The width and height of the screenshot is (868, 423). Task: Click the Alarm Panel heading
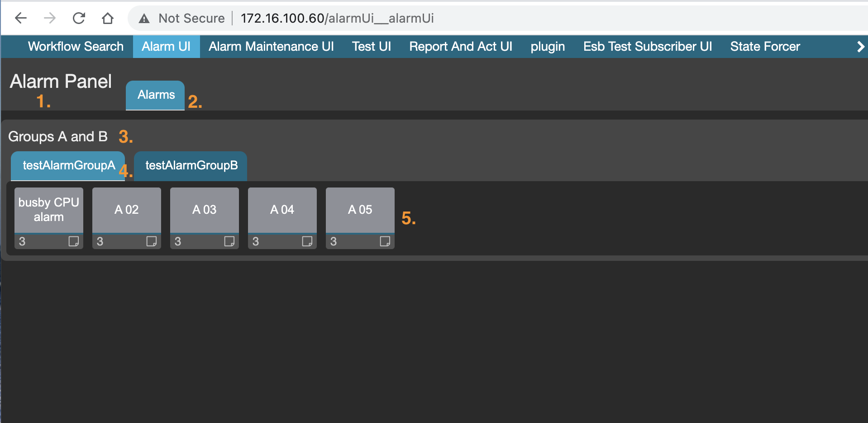(x=61, y=82)
